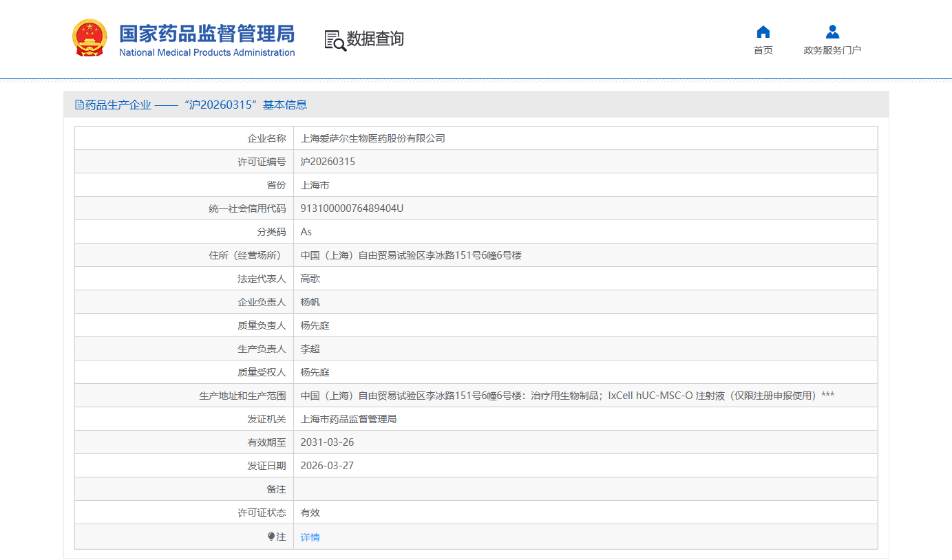
Task: Click the document icon before 药品生产企业
Action: [x=79, y=105]
